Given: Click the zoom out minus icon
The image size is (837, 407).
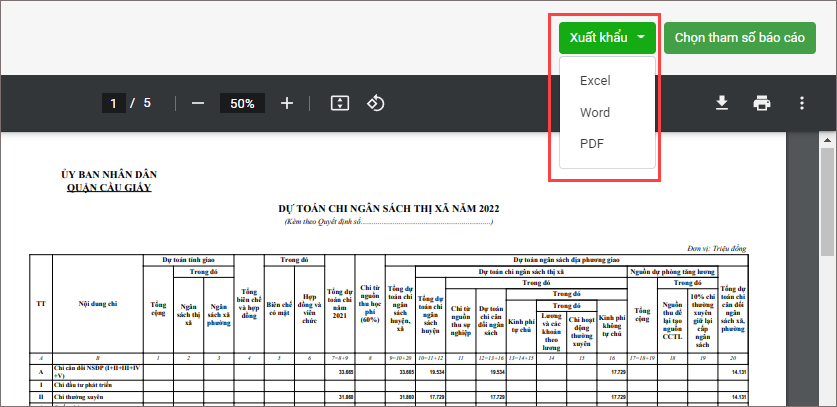Looking at the screenshot, I should tap(197, 103).
